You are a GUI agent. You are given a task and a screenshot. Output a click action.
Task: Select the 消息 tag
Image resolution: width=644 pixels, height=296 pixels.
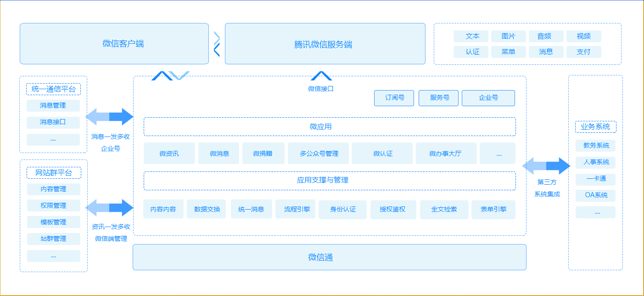click(x=546, y=52)
